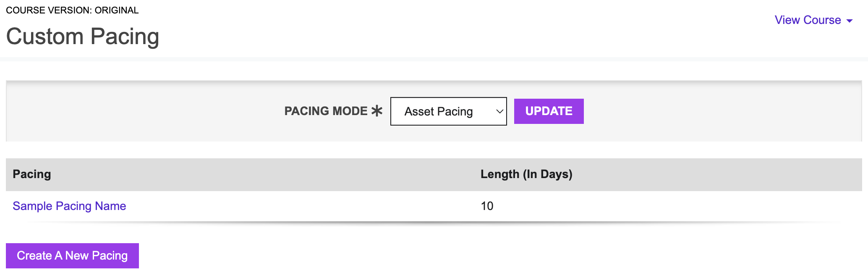
Task: Click the required asterisk beside Pacing Mode
Action: pos(377,111)
